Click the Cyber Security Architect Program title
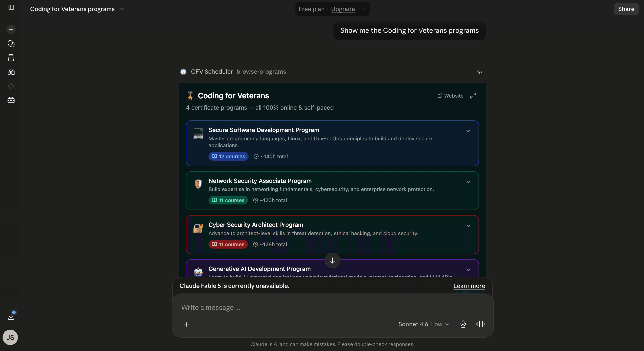This screenshot has height=351, width=644. 256,225
